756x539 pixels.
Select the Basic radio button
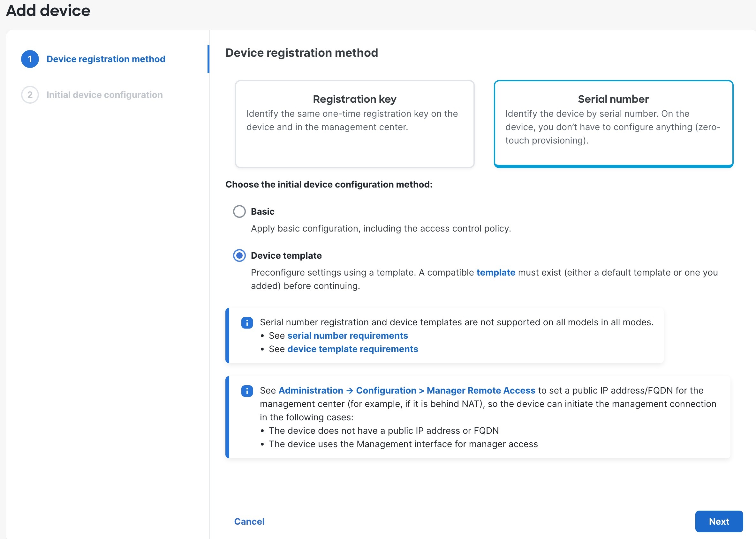[x=239, y=211]
